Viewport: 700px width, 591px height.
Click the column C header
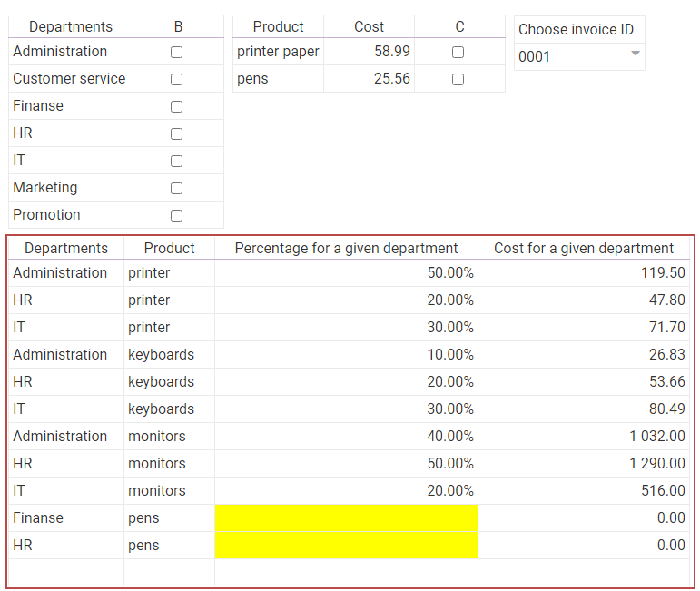(x=459, y=27)
